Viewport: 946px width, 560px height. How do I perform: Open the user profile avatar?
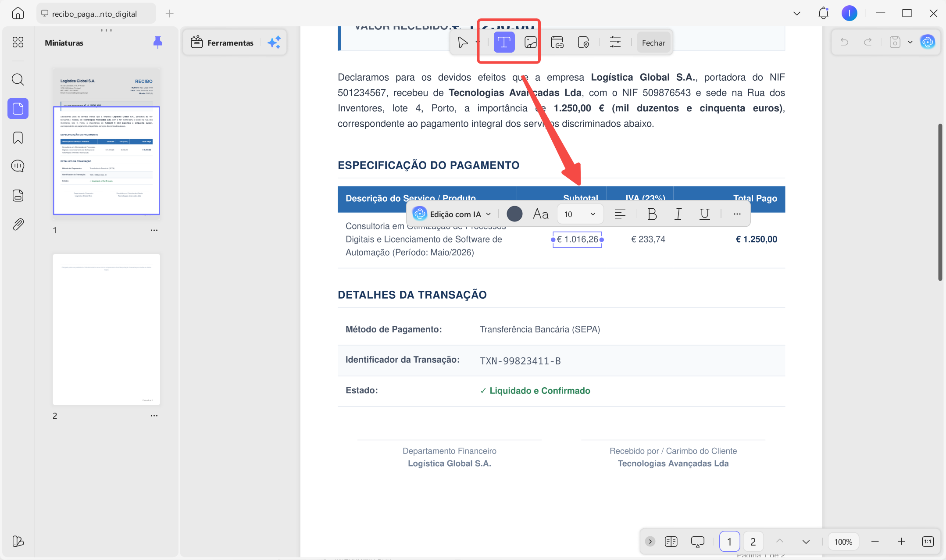pos(850,13)
